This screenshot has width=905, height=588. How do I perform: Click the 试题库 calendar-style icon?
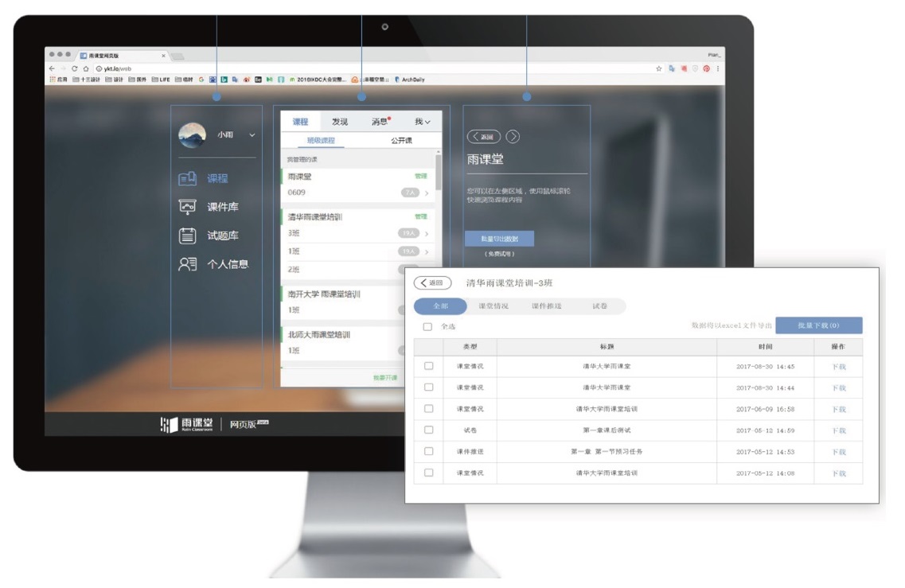tap(187, 236)
